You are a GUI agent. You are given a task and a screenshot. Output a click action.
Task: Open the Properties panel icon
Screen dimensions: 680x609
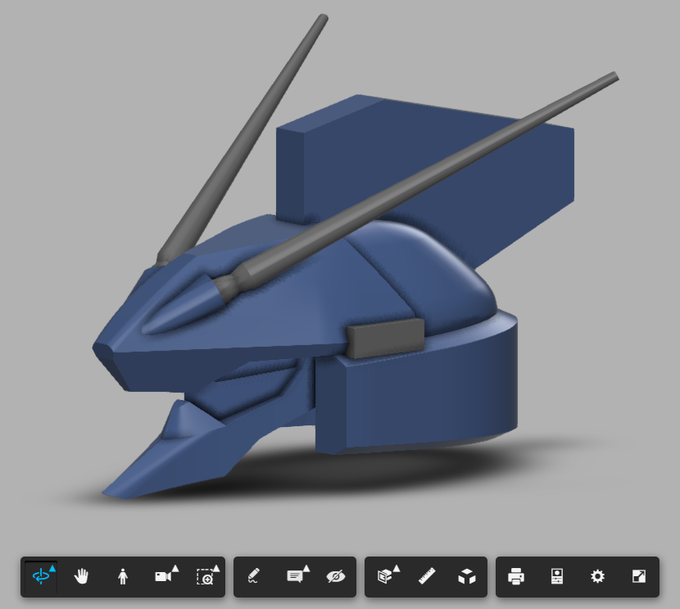pyautogui.click(x=557, y=577)
